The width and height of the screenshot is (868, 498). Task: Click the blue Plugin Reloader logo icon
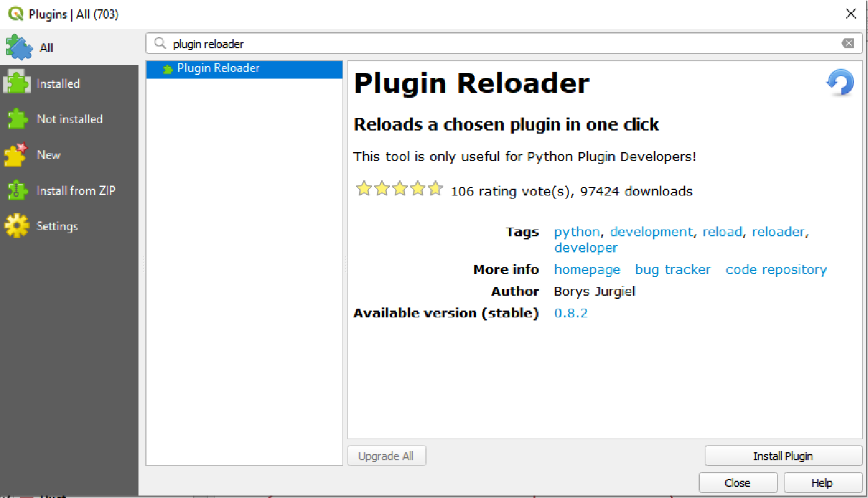pyautogui.click(x=840, y=82)
